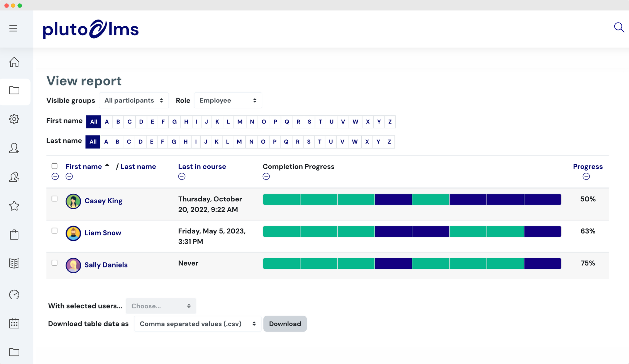Click the Home icon in sidebar
The image size is (629, 364).
click(x=14, y=62)
